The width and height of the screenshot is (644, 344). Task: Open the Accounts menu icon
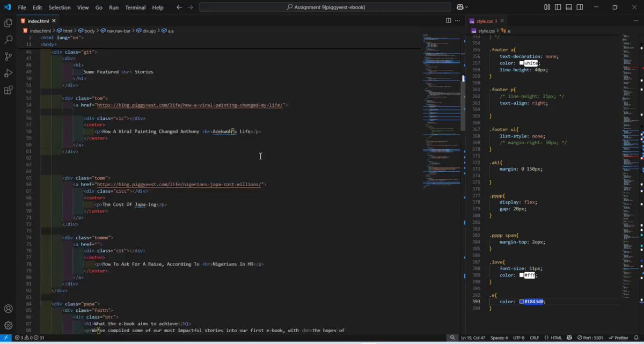(x=8, y=309)
